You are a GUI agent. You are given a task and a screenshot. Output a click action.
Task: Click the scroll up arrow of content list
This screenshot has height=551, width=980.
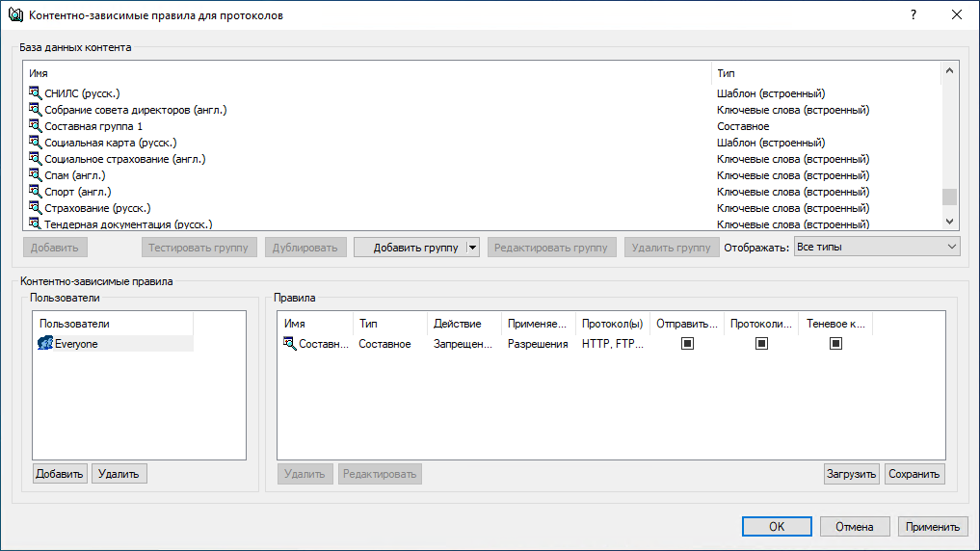[x=949, y=70]
